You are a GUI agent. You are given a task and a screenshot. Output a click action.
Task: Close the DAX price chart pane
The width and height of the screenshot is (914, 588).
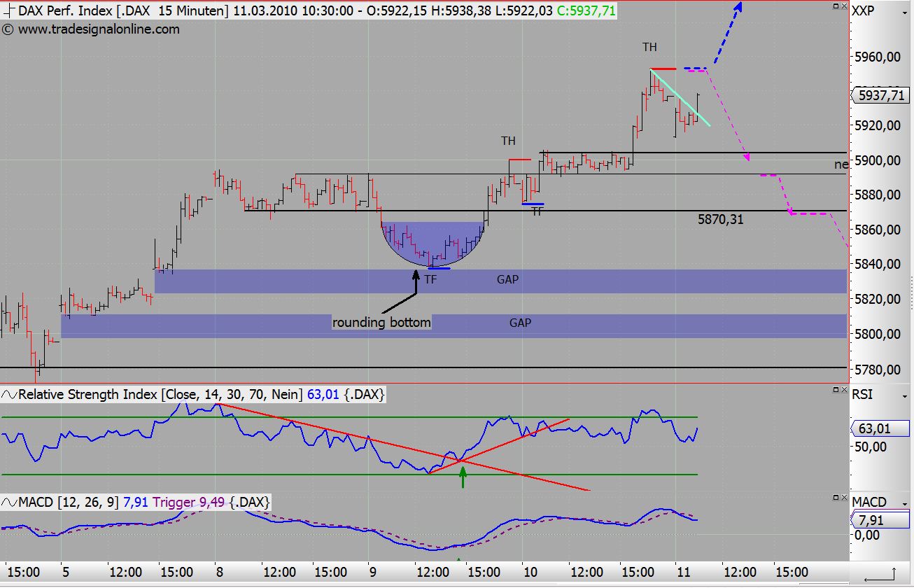[x=844, y=6]
